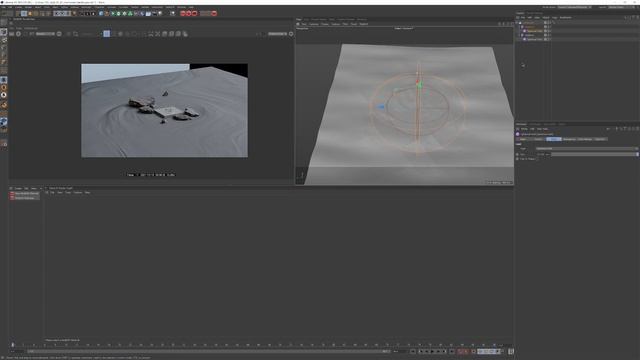The width and height of the screenshot is (640, 360).
Task: Click the viewport maximize icon at top right
Action: click(512, 24)
